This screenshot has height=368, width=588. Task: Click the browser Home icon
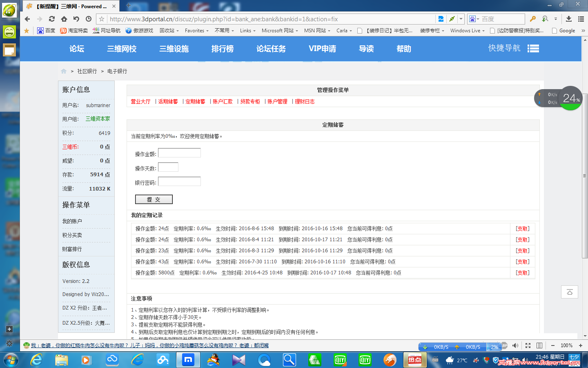pyautogui.click(x=64, y=19)
